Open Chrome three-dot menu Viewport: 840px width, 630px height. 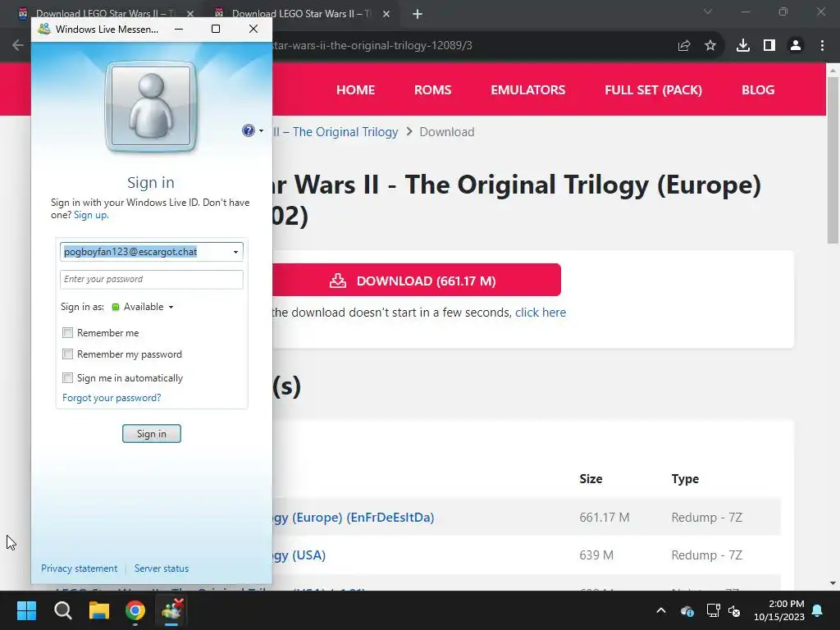click(822, 46)
